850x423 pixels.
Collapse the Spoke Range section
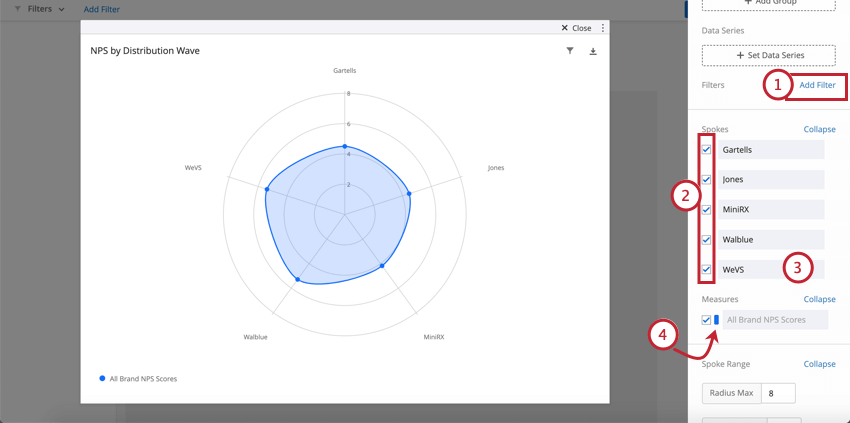[x=819, y=364]
